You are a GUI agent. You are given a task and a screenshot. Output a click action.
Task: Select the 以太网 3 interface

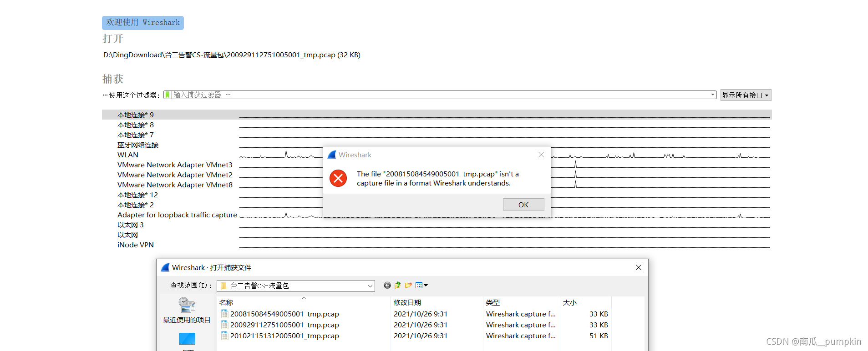[x=131, y=225]
